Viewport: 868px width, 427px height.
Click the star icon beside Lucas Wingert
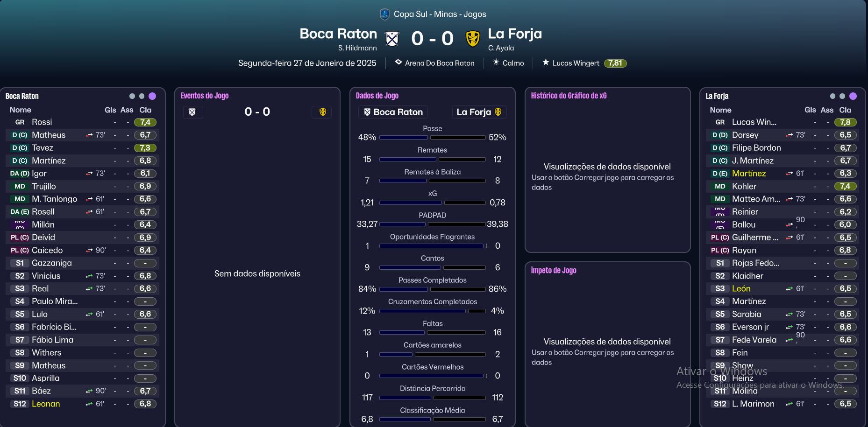(x=546, y=62)
